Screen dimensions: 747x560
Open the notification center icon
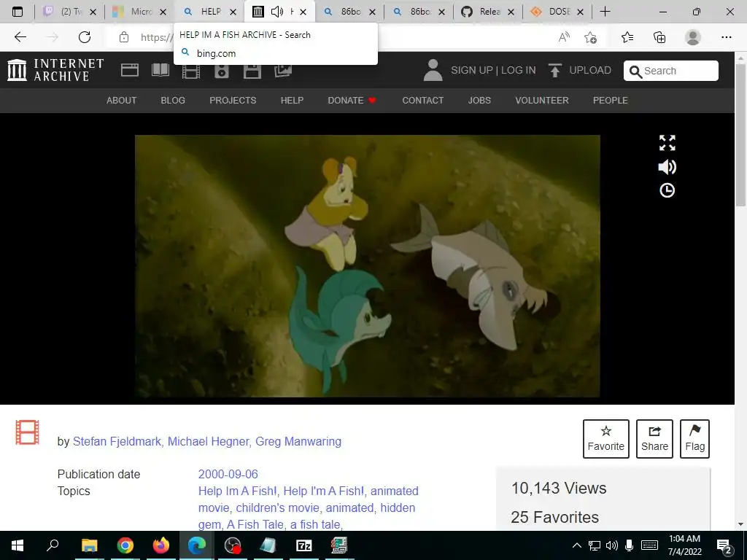click(724, 545)
